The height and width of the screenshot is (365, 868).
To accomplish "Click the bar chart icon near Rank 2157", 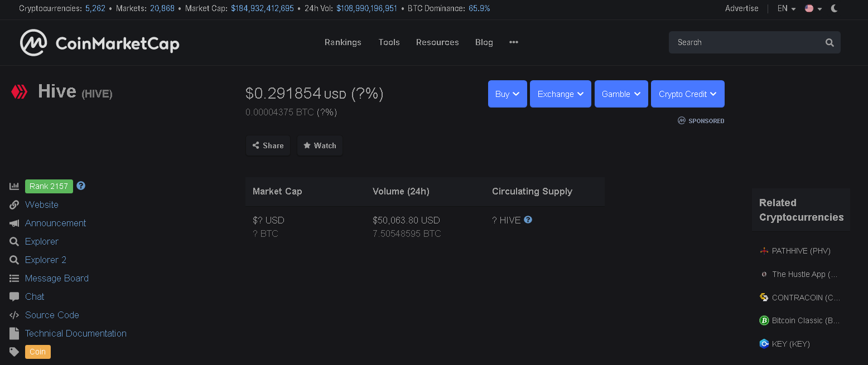I will pos(14,186).
